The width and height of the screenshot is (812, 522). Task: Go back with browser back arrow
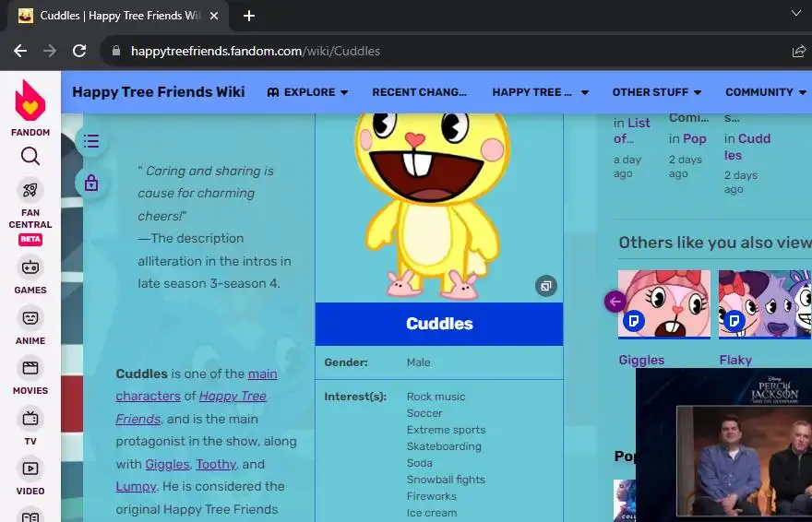(20, 51)
